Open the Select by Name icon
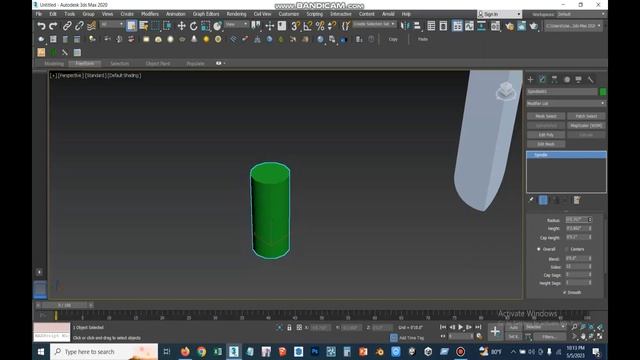640x360 pixels. (144, 26)
